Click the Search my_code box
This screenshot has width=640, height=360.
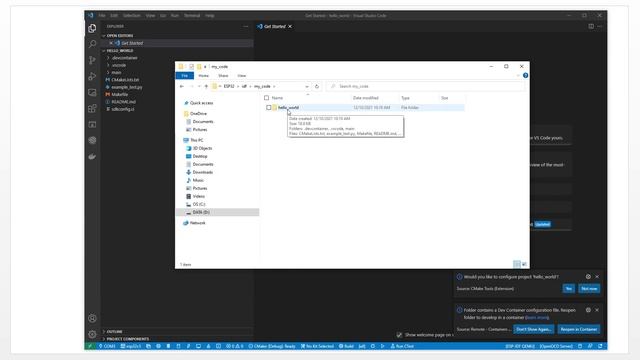(425, 87)
